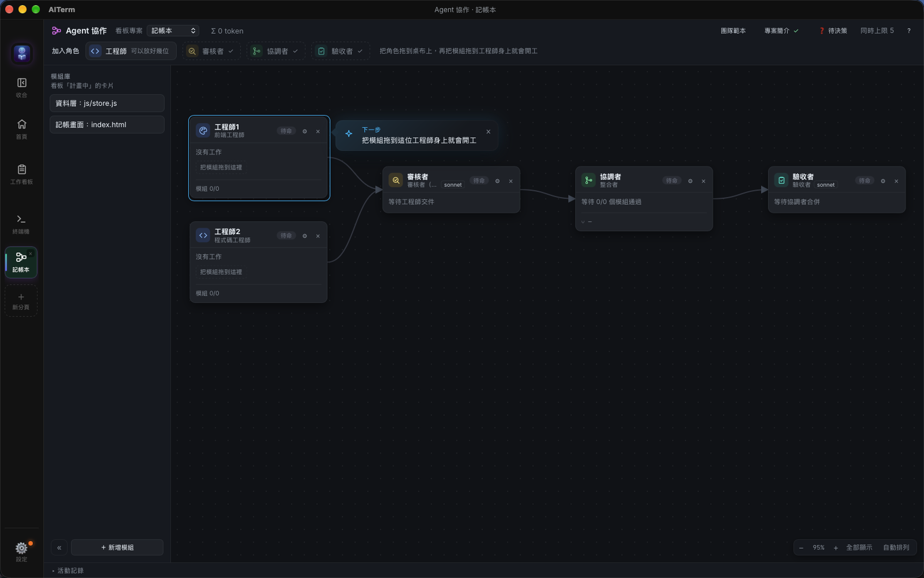Open settings gear on 工程師1 card
This screenshot has height=578, width=924.
click(x=305, y=131)
